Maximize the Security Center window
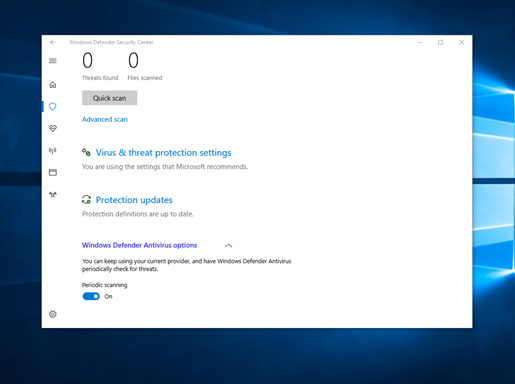 441,42
